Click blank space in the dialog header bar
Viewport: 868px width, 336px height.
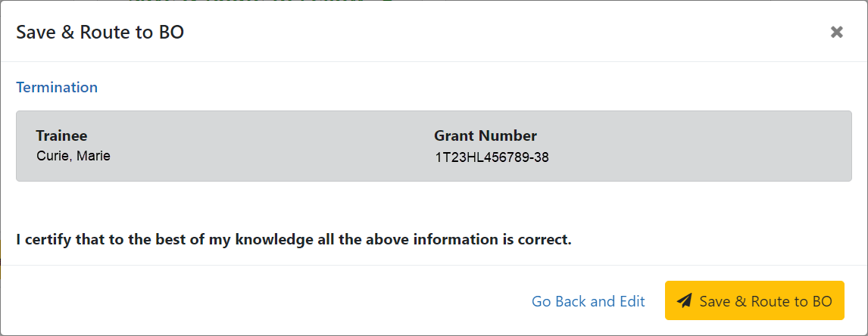[x=498, y=32]
